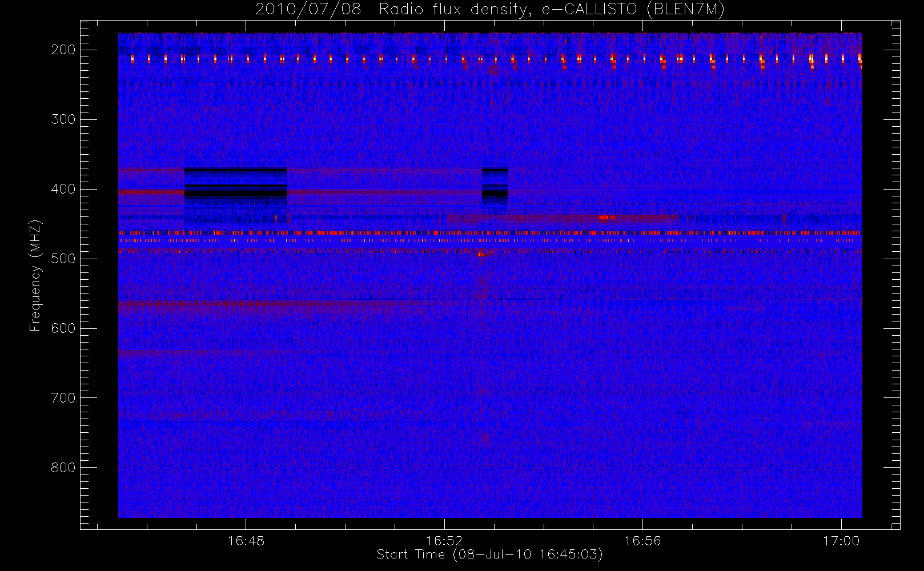Click the bright red emission spot near 16:55
Screen dimensions: 924x571
tap(607, 217)
